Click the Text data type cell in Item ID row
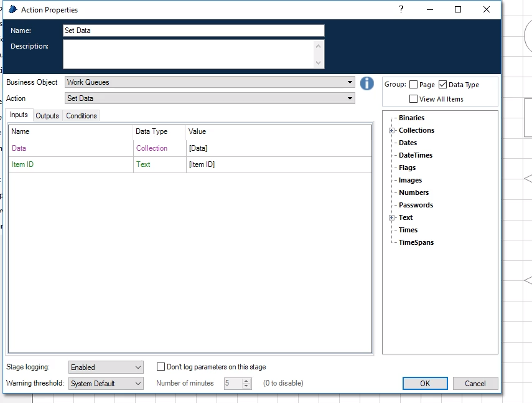This screenshot has height=403, width=532. click(x=159, y=164)
